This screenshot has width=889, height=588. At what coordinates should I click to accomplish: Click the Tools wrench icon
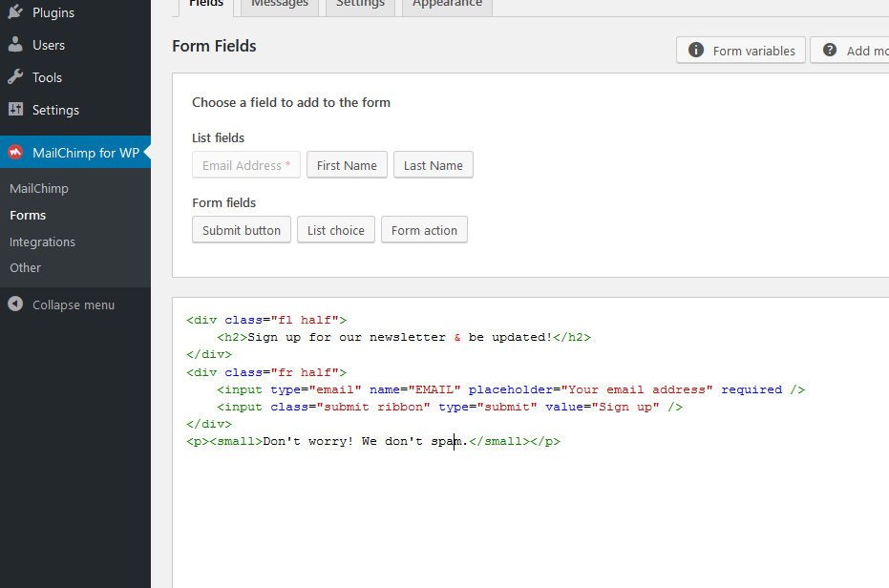[x=15, y=77]
